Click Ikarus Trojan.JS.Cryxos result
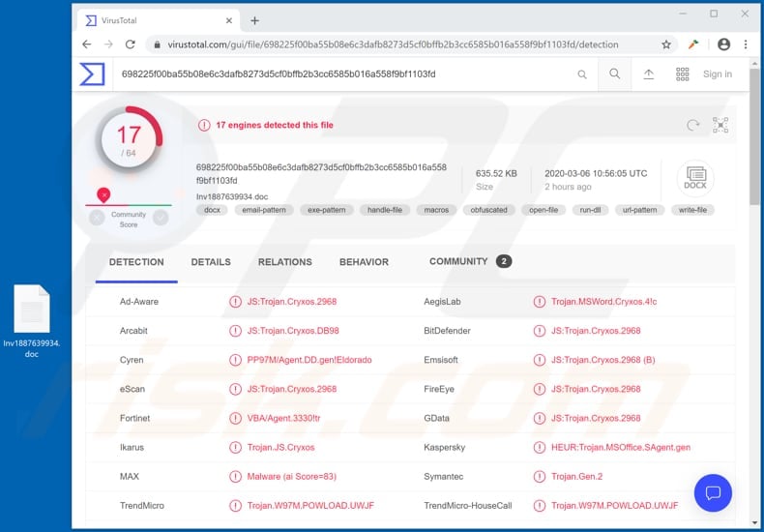The height and width of the screenshot is (532, 764). pyautogui.click(x=280, y=447)
